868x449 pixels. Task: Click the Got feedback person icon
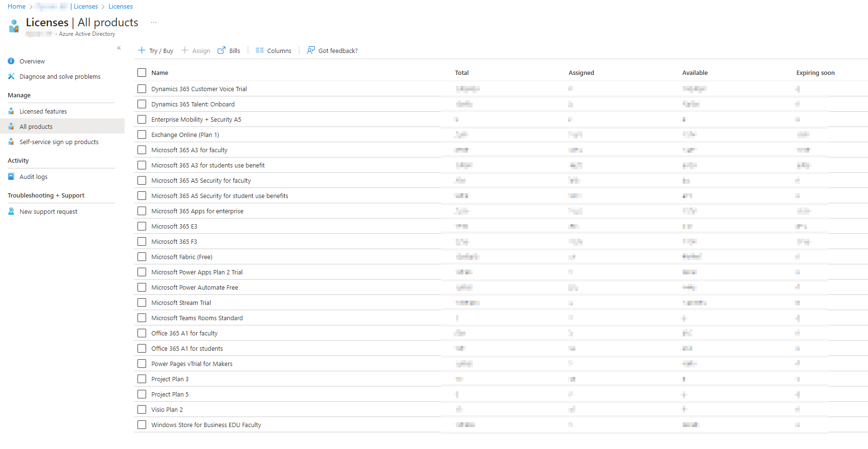(x=311, y=50)
